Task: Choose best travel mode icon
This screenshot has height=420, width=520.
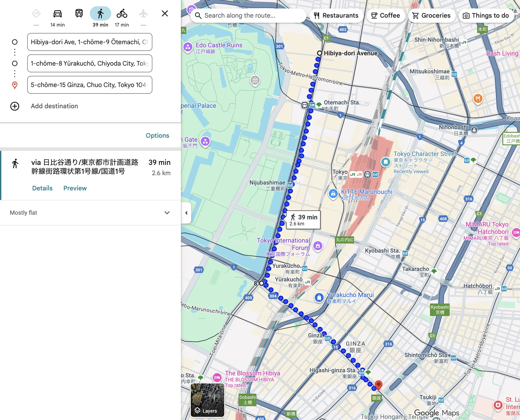Action: click(x=36, y=14)
